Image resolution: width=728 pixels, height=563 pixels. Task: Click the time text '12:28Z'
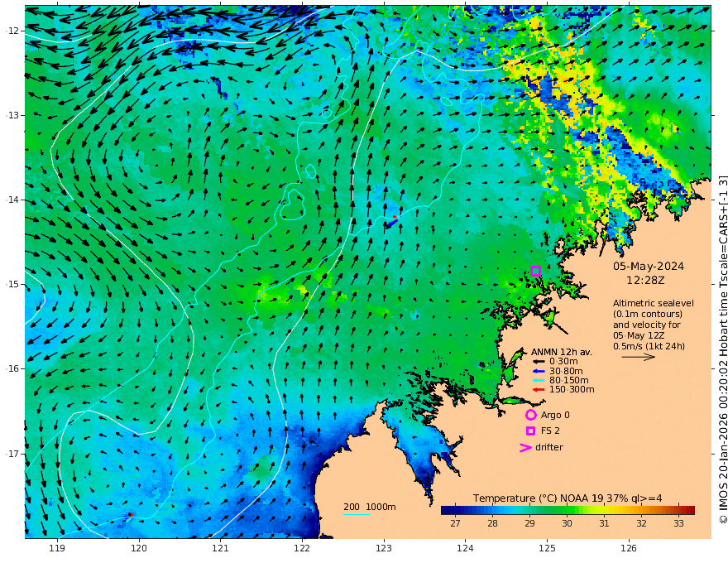point(645,280)
